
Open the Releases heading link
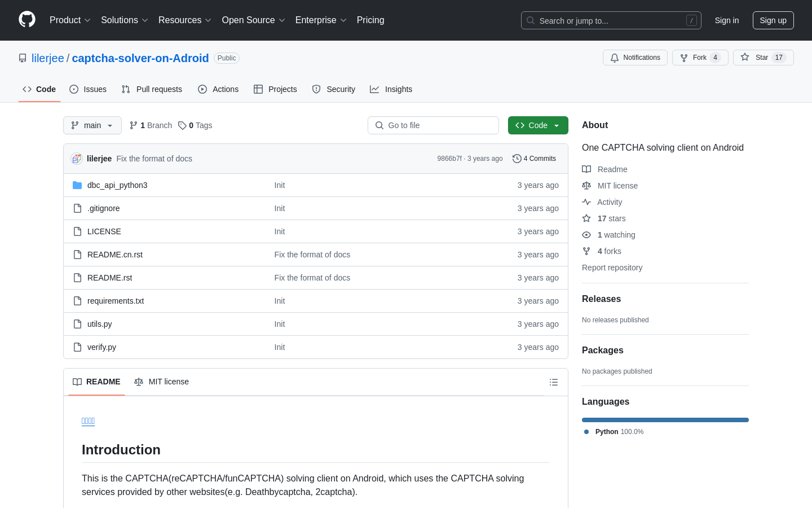(x=601, y=299)
